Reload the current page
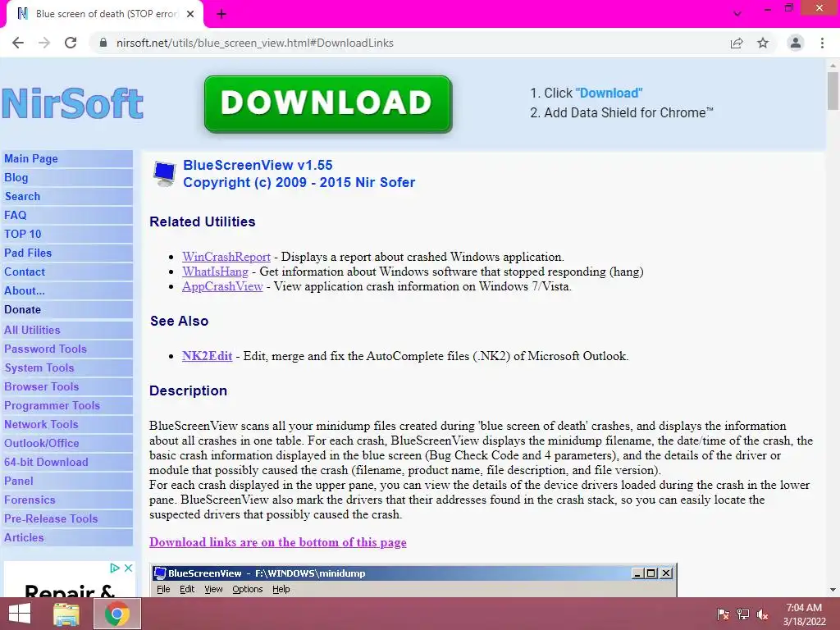The image size is (840, 630). 71,43
